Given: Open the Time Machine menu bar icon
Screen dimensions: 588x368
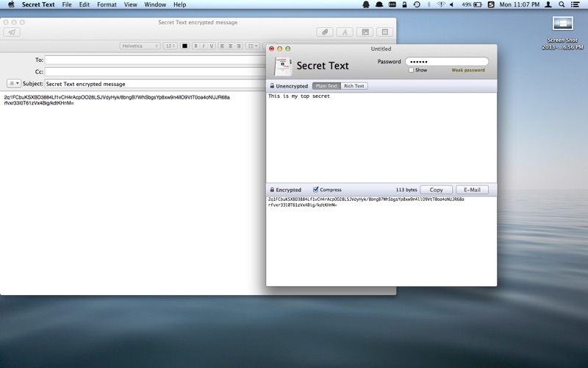Looking at the screenshot, I should (417, 4).
